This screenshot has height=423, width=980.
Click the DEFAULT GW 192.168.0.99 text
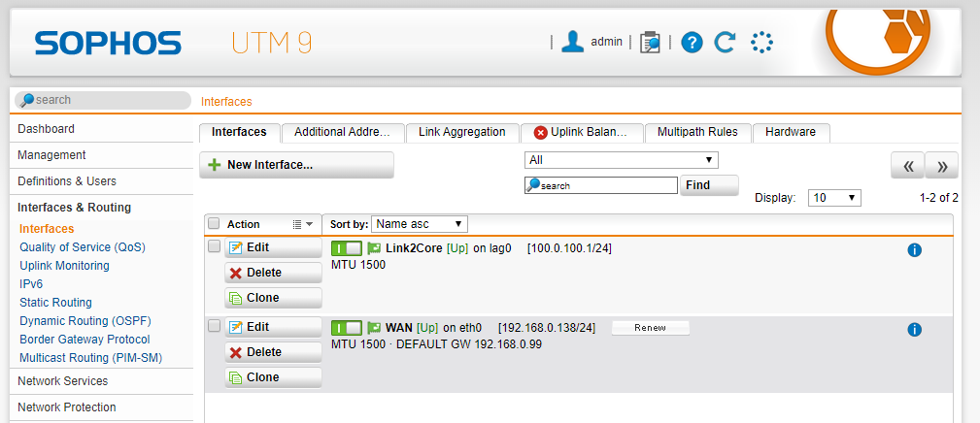point(469,344)
